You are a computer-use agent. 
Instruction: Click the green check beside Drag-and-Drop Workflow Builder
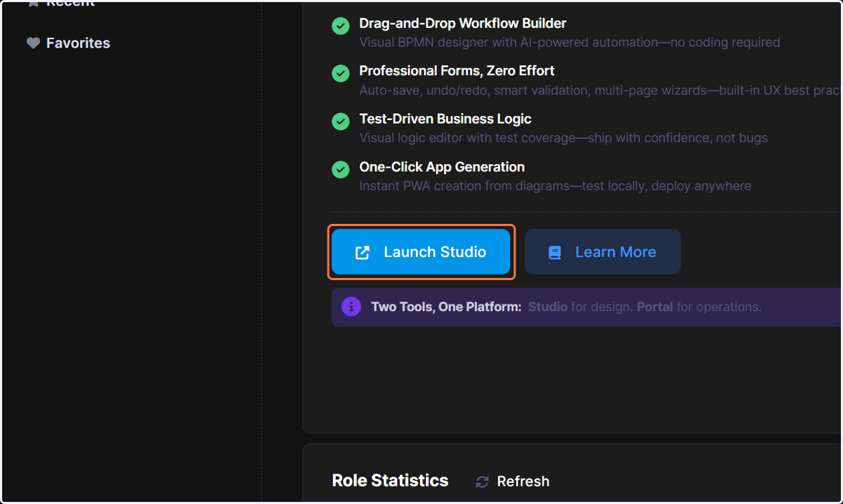click(x=341, y=26)
